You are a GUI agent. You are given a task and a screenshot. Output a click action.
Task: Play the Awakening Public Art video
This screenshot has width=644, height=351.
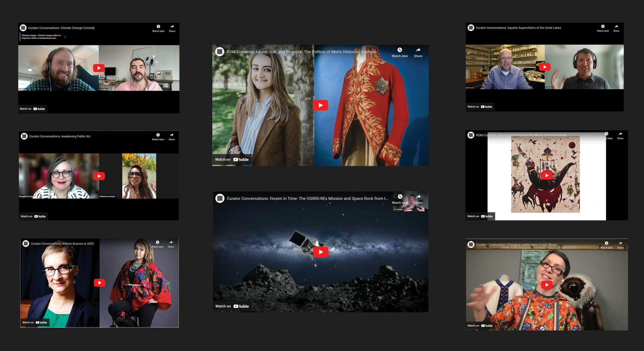[99, 176]
